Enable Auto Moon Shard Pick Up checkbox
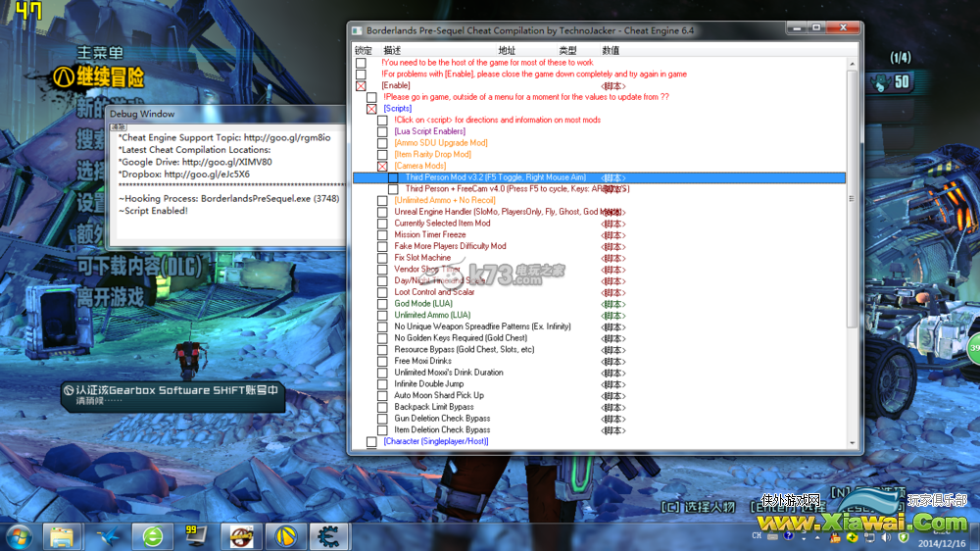This screenshot has height=551, width=980. point(382,396)
